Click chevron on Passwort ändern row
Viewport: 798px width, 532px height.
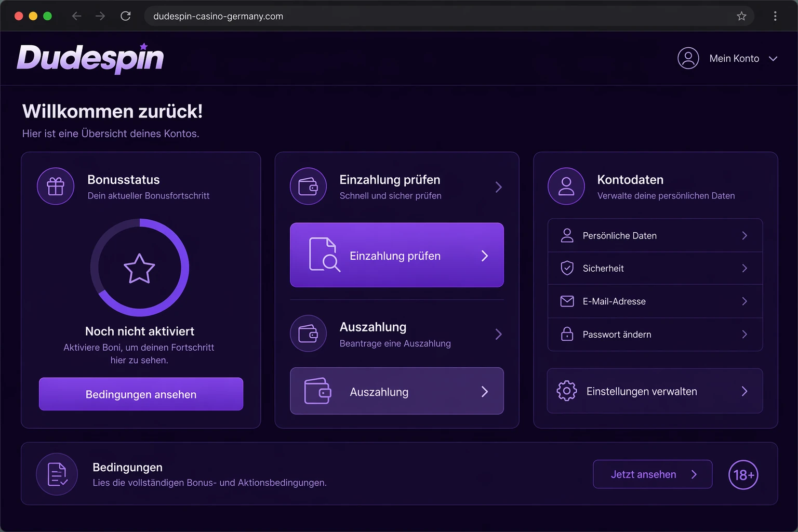click(744, 334)
